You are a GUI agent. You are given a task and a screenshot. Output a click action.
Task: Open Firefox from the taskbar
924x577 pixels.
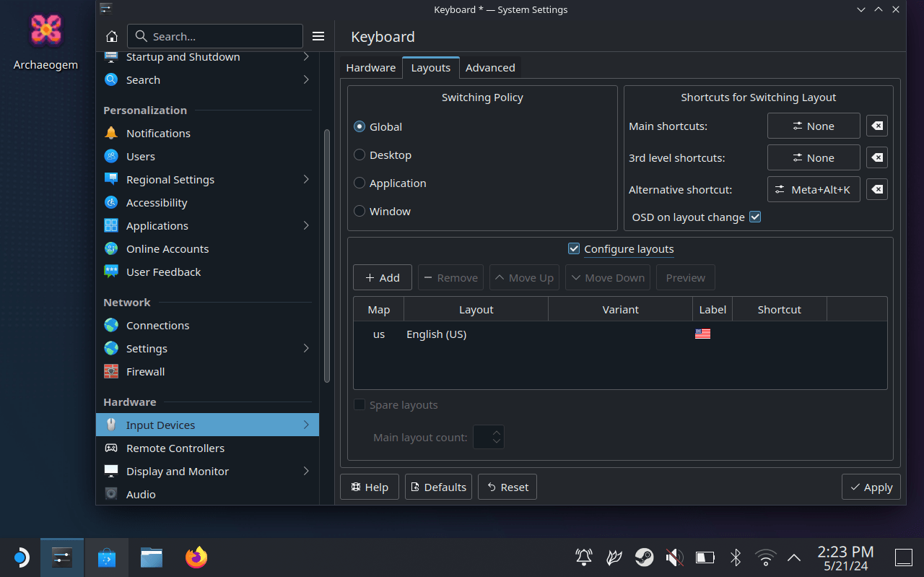196,558
